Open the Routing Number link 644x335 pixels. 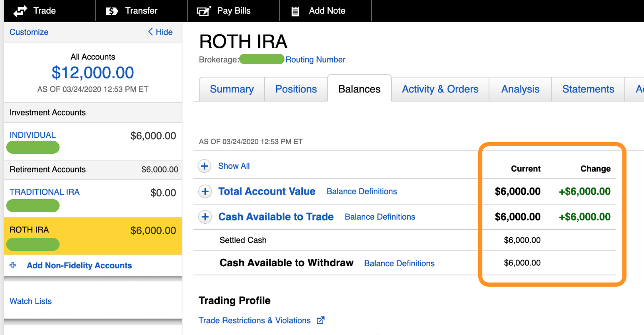tap(315, 60)
